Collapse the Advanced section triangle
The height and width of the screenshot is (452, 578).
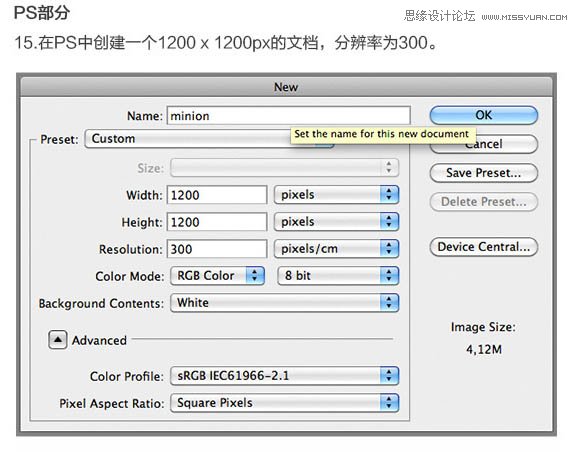58,340
